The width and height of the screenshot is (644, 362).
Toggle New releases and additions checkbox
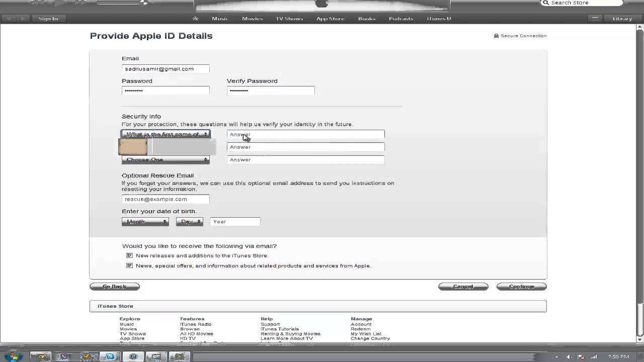(129, 255)
